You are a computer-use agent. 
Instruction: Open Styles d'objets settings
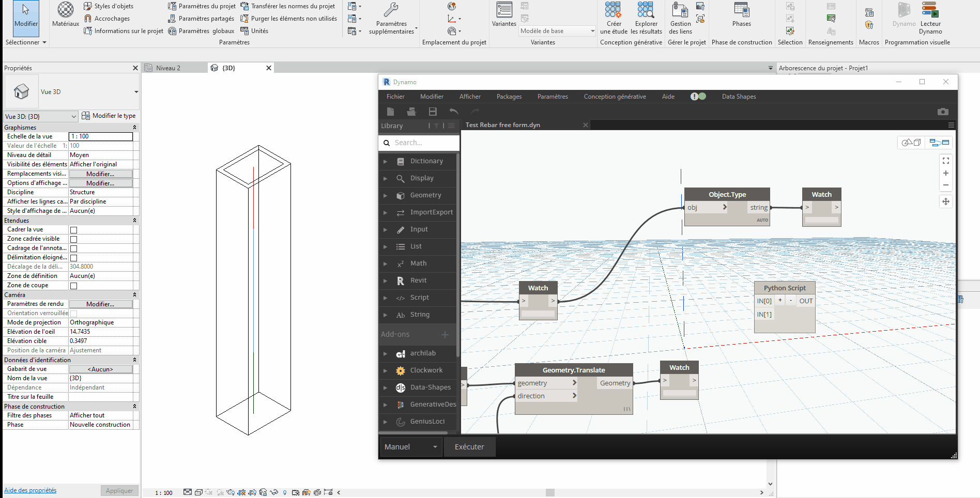tap(109, 6)
